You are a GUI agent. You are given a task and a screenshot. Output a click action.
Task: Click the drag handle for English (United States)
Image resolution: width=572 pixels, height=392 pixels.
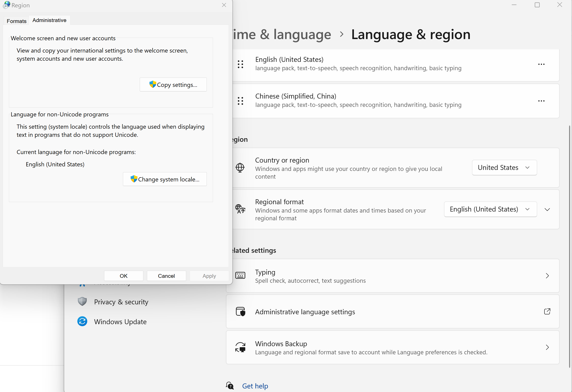coord(240,64)
